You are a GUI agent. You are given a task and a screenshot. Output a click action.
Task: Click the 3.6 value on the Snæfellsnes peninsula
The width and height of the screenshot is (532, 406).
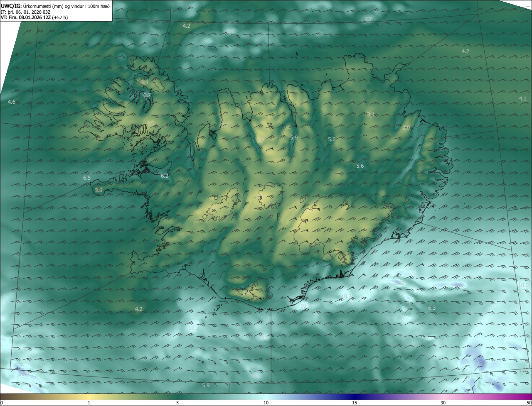99,190
